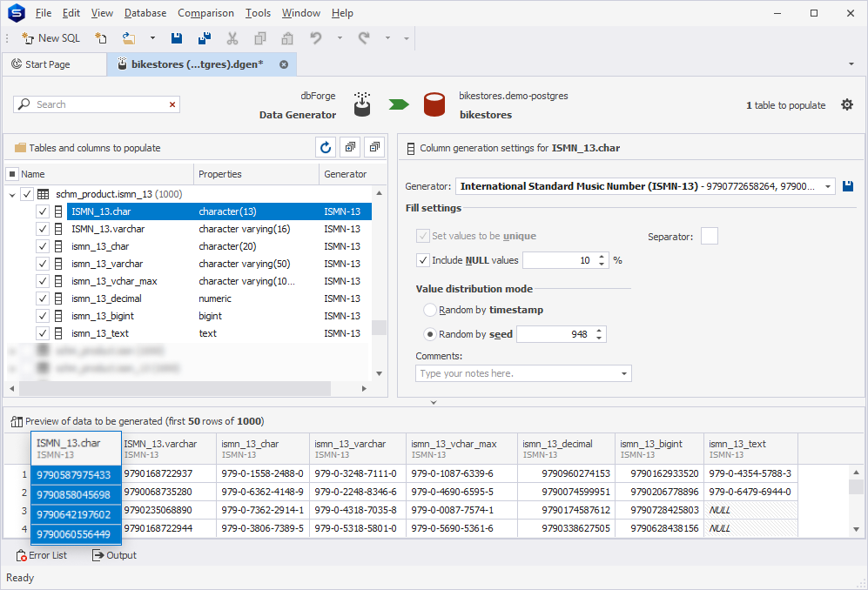The height and width of the screenshot is (590, 868).
Task: Click the Cut scissors icon
Action: coord(232,38)
